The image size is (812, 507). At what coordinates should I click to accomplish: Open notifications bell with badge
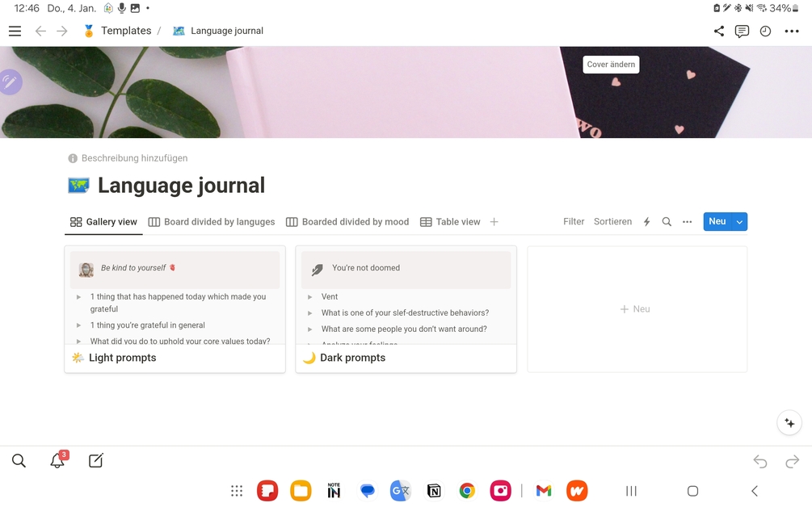pyautogui.click(x=57, y=460)
